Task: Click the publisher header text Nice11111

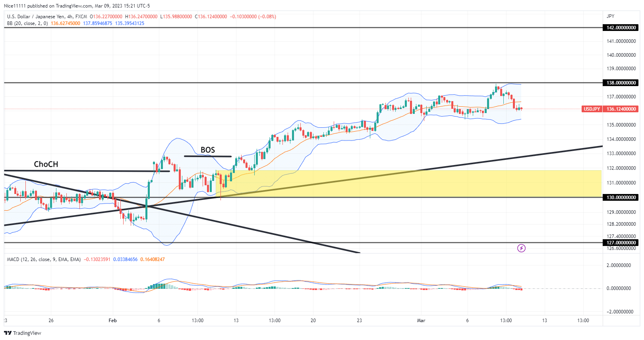Action: tap(15, 6)
